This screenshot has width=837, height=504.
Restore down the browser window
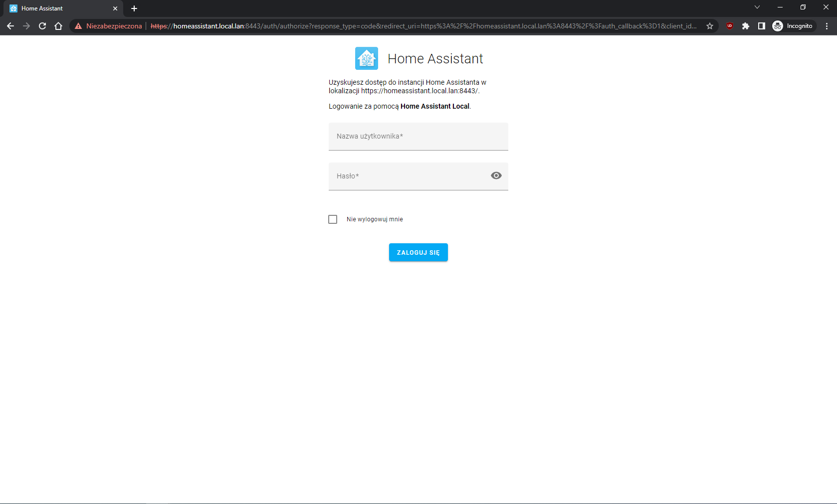coord(803,7)
